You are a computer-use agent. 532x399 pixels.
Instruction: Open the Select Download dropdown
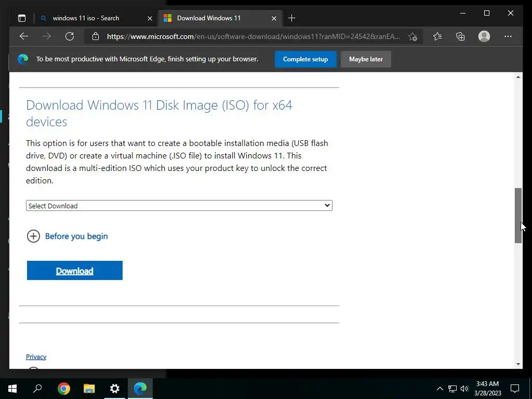coord(179,206)
